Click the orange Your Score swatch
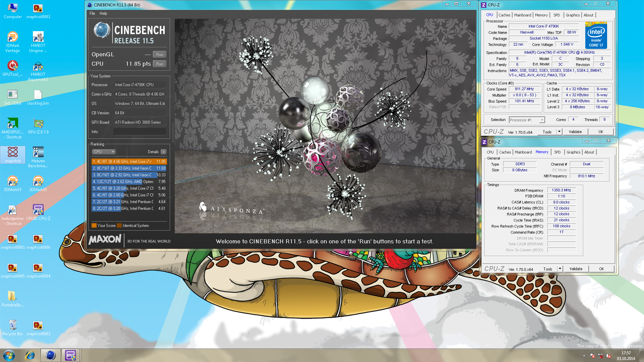 coord(94,226)
